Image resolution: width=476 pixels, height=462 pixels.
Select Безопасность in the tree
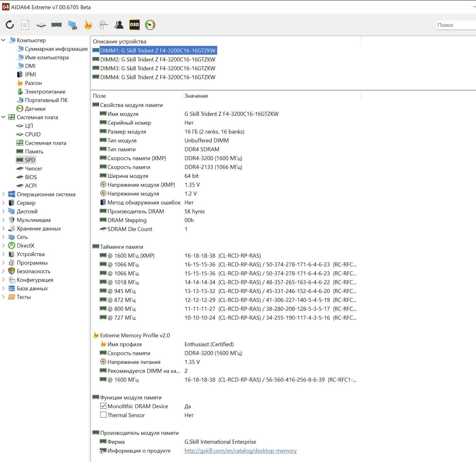coord(34,271)
